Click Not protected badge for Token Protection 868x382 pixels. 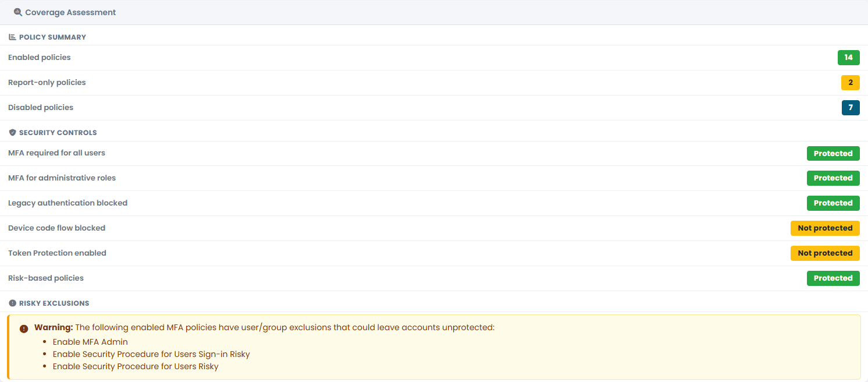[x=825, y=253]
